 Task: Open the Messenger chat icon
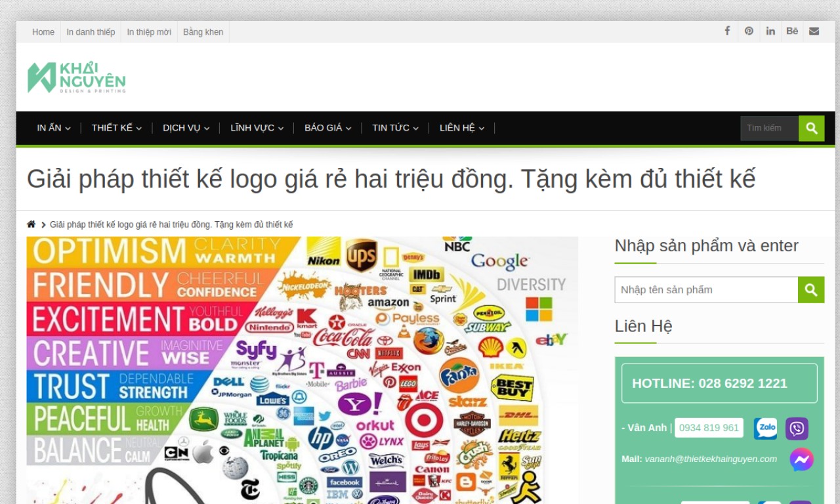[801, 459]
